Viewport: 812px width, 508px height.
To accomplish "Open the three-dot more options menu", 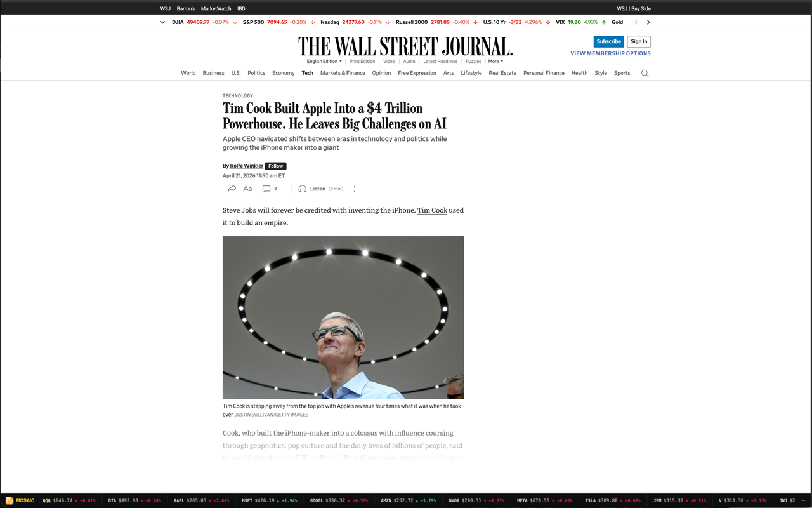I will tap(355, 189).
